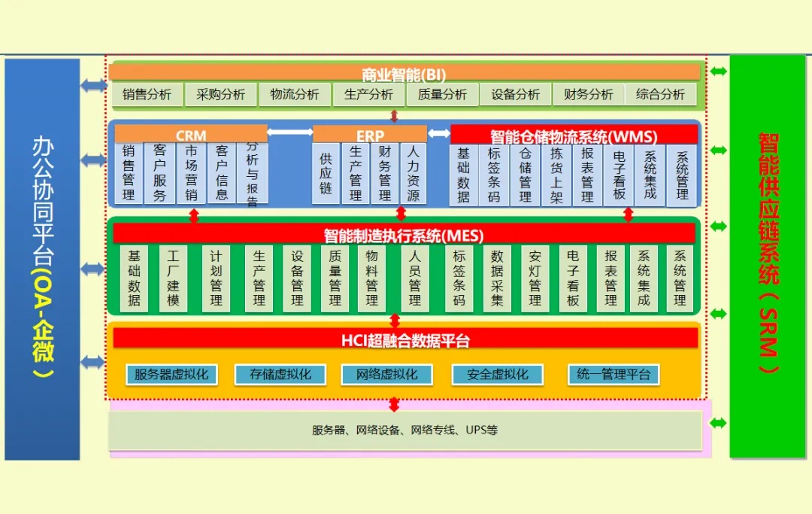The width and height of the screenshot is (812, 514).
Task: Select 生产管理 under ERP
Action: [x=355, y=173]
